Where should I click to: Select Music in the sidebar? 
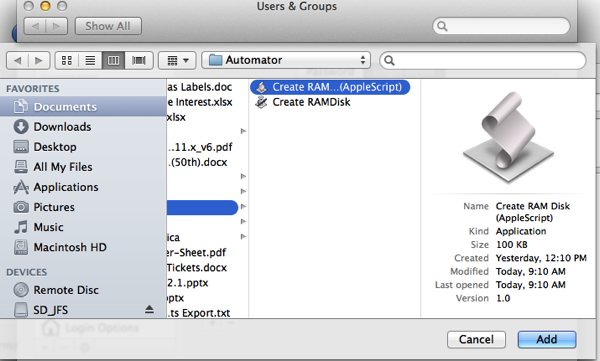pos(83,227)
